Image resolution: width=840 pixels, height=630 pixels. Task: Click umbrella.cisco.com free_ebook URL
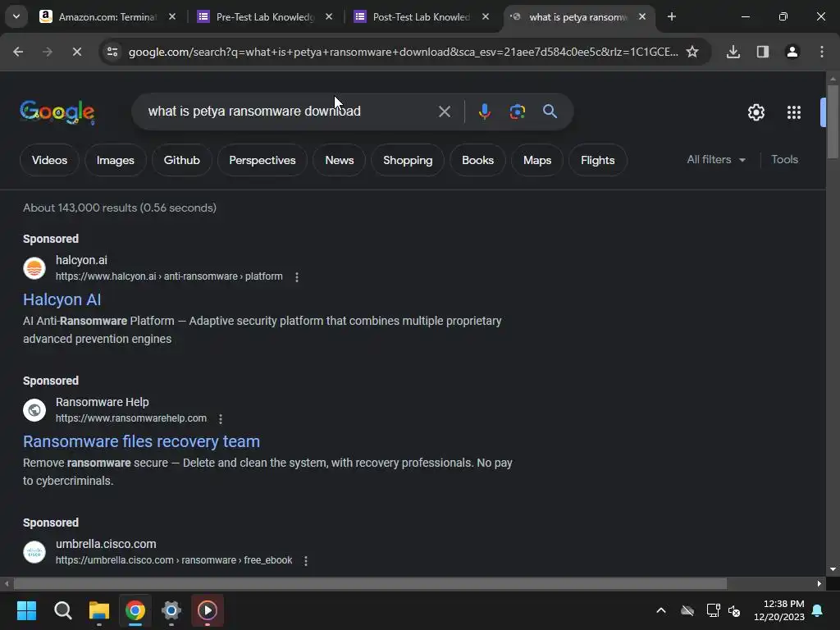174,560
